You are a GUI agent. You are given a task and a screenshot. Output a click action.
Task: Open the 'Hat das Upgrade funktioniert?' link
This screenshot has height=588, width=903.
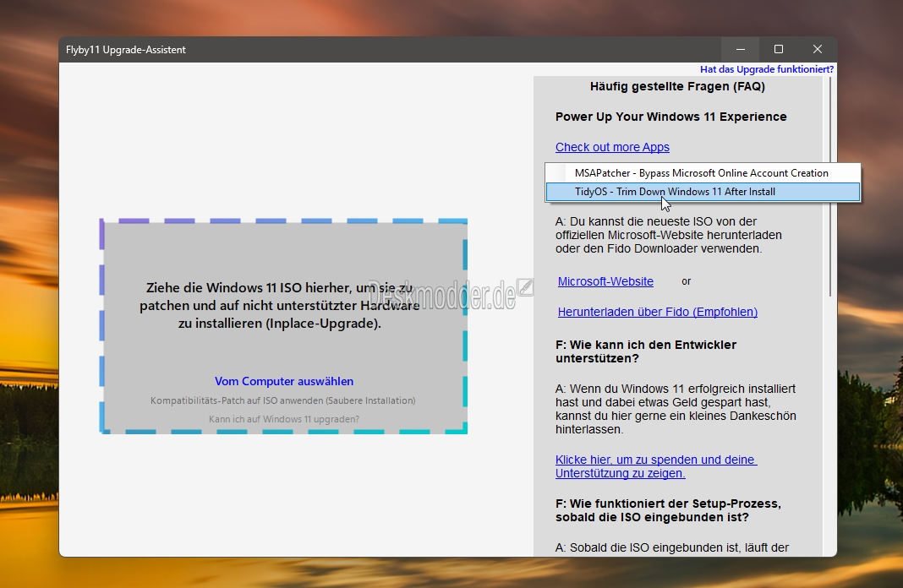tap(767, 69)
